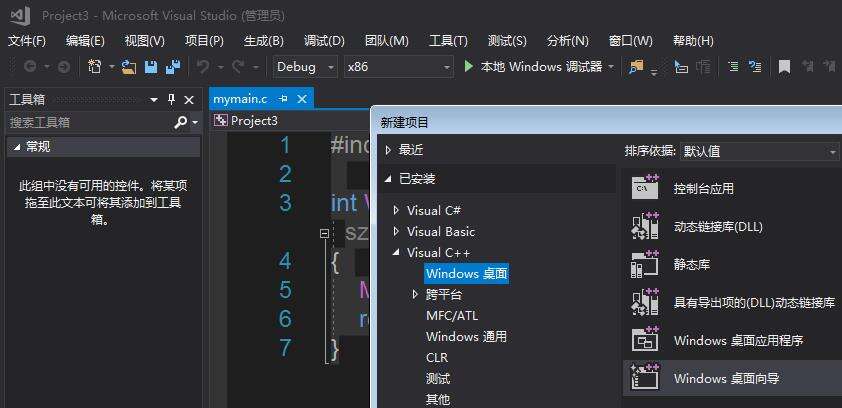The height and width of the screenshot is (408, 842).
Task: Expand the 最近 node
Action: click(388, 150)
